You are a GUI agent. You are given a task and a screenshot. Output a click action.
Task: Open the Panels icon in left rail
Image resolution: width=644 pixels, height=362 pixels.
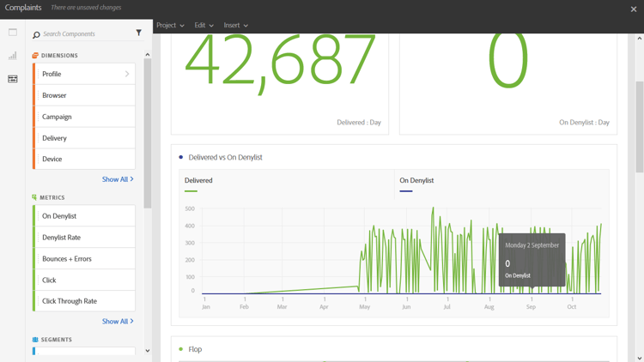click(x=13, y=33)
